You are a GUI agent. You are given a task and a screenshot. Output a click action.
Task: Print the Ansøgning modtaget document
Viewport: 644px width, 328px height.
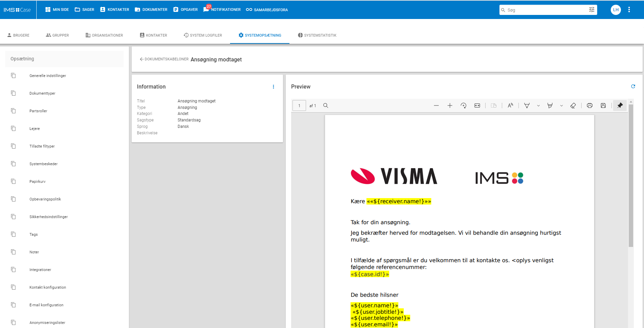[x=590, y=105]
